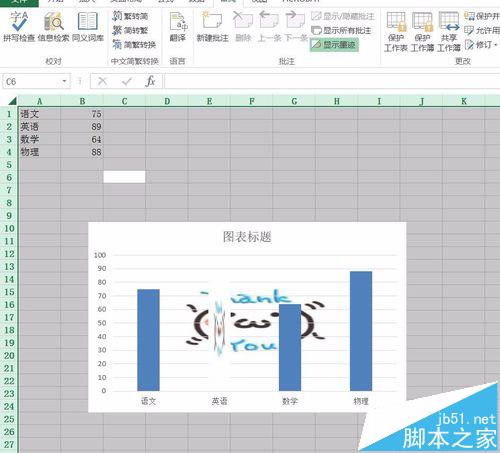500x453 pixels.
Task: Click 保护工作簿 protect workbook
Action: pos(422,32)
